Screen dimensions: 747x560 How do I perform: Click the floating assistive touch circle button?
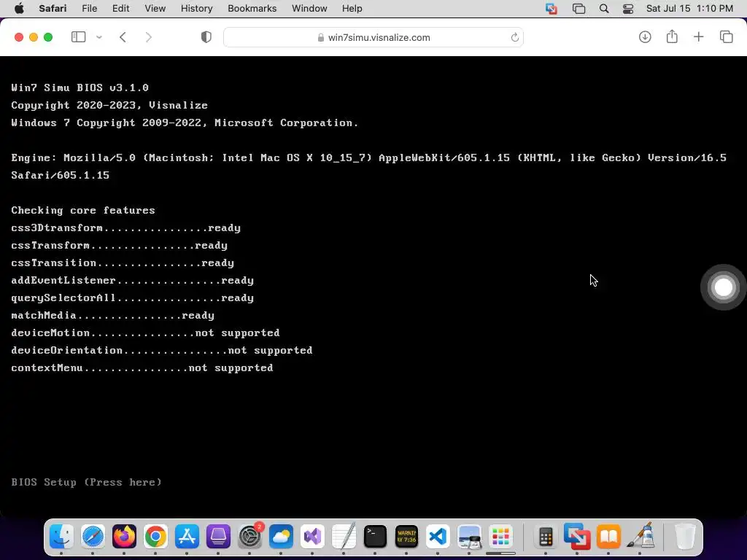tap(723, 287)
